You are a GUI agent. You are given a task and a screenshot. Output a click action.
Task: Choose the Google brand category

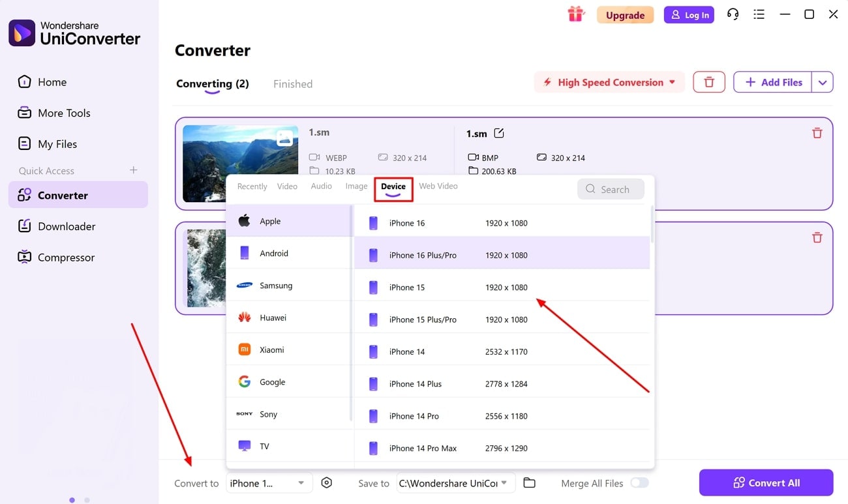point(288,382)
